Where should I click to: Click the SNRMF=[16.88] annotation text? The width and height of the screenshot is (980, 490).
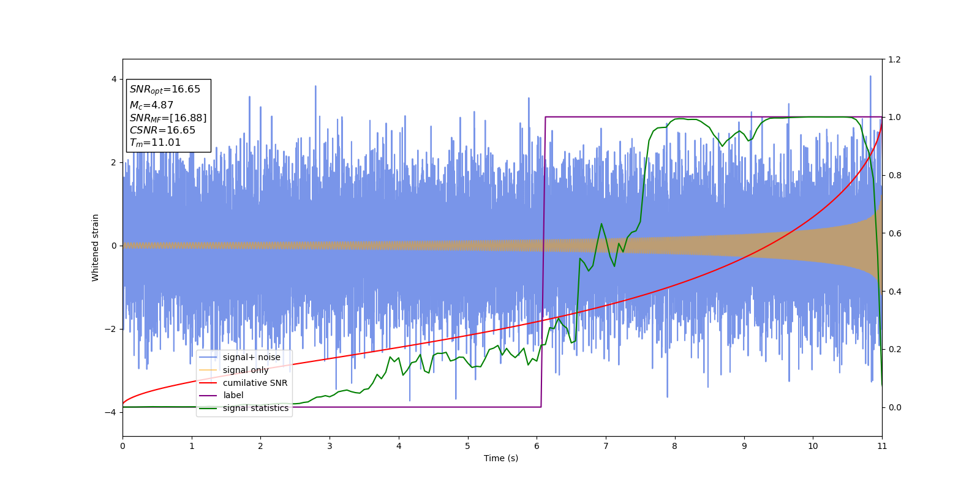[x=168, y=118]
